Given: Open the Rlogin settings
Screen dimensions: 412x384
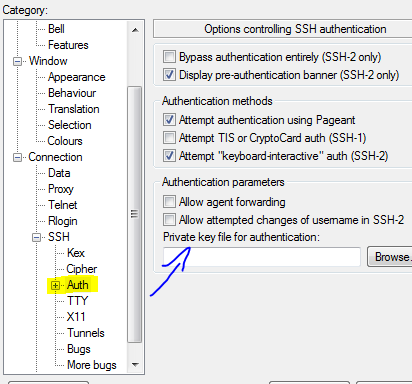Looking at the screenshot, I should point(62,221).
